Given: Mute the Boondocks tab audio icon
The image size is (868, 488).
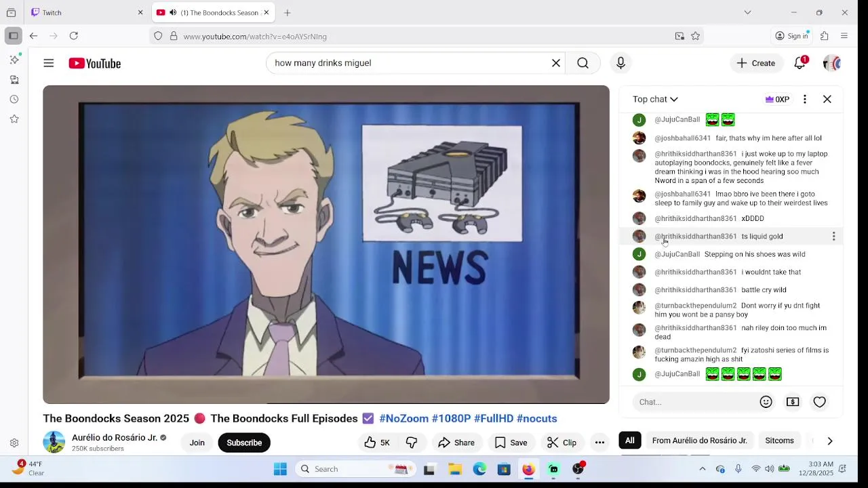Looking at the screenshot, I should tap(173, 12).
